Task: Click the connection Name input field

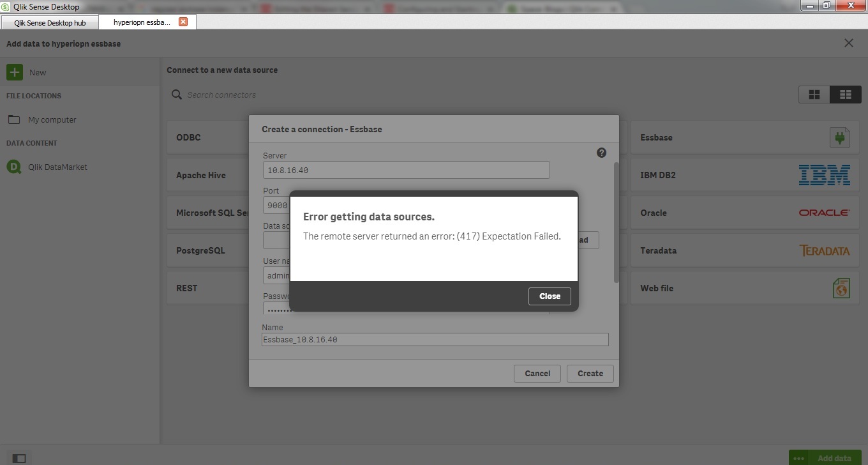Action: click(435, 340)
